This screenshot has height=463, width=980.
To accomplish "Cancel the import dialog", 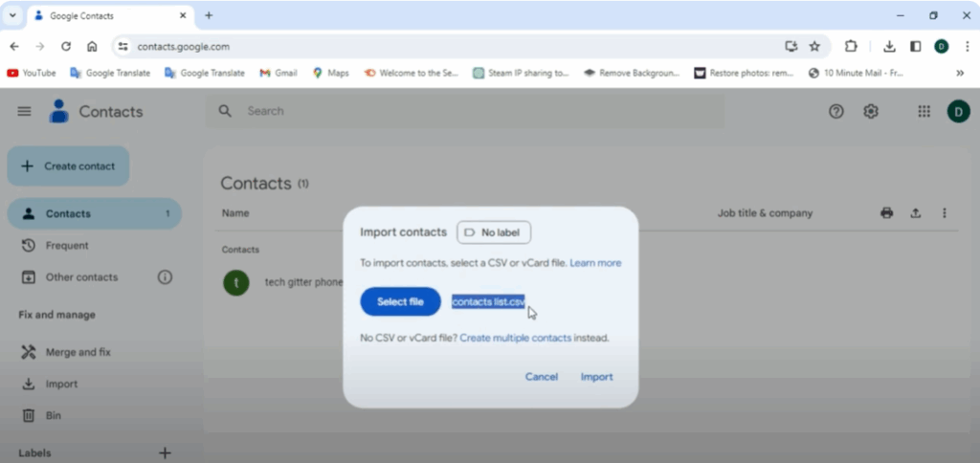I will (x=542, y=377).
